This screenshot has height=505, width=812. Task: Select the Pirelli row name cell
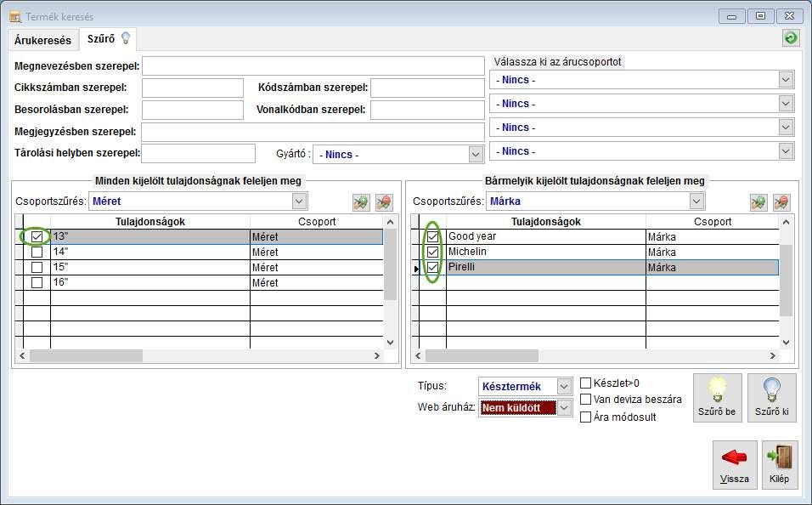546,267
